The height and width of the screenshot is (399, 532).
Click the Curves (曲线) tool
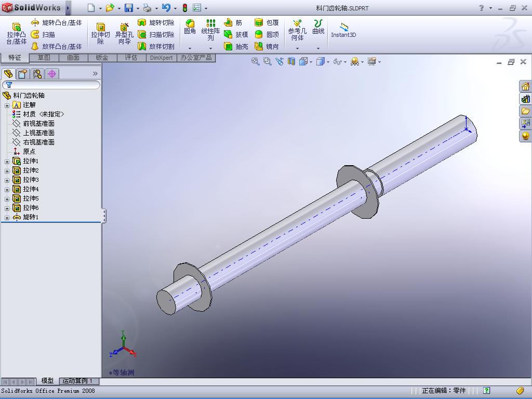point(318,27)
